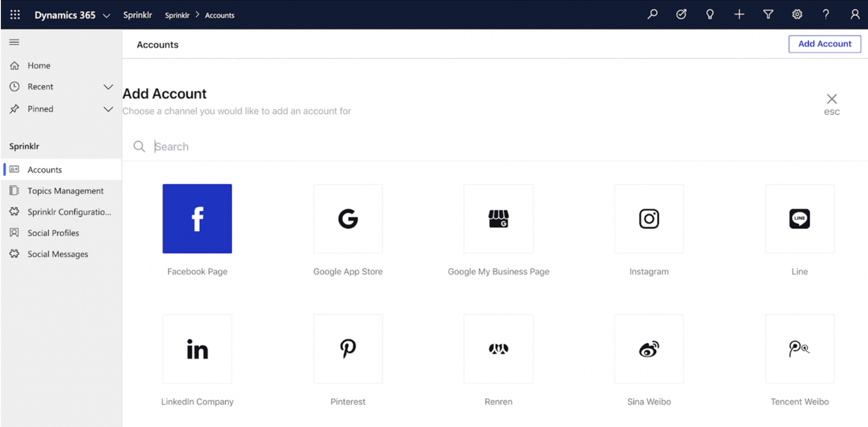868x427 pixels.
Task: Click the plus quick create icon
Action: pyautogui.click(x=739, y=14)
